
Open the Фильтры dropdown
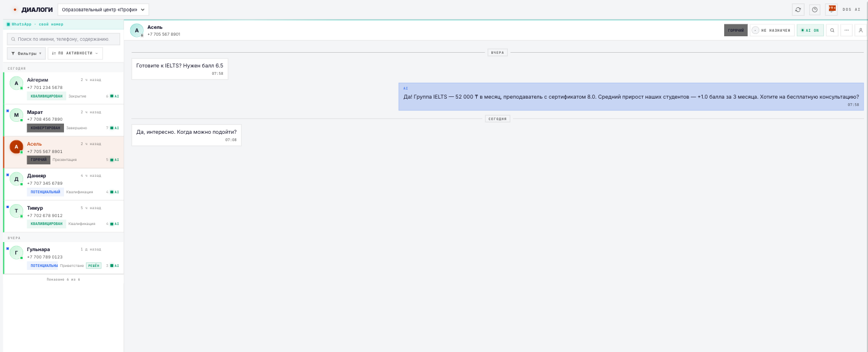pyautogui.click(x=26, y=53)
